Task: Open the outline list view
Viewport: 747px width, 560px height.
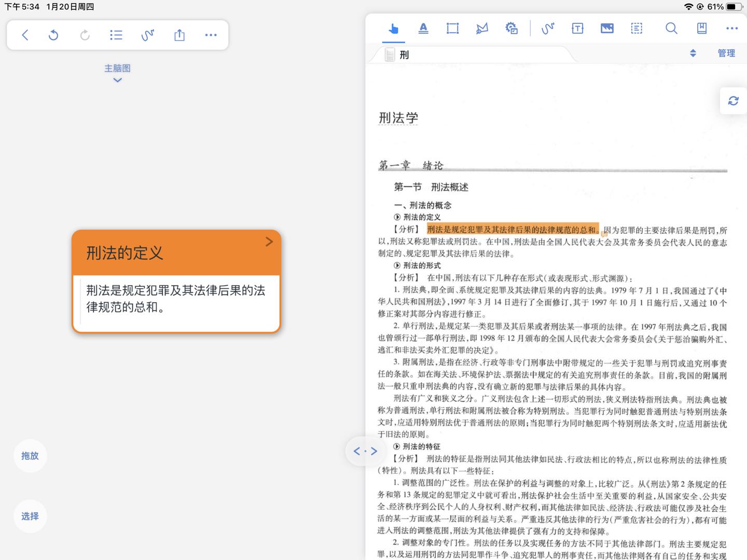Action: click(116, 35)
